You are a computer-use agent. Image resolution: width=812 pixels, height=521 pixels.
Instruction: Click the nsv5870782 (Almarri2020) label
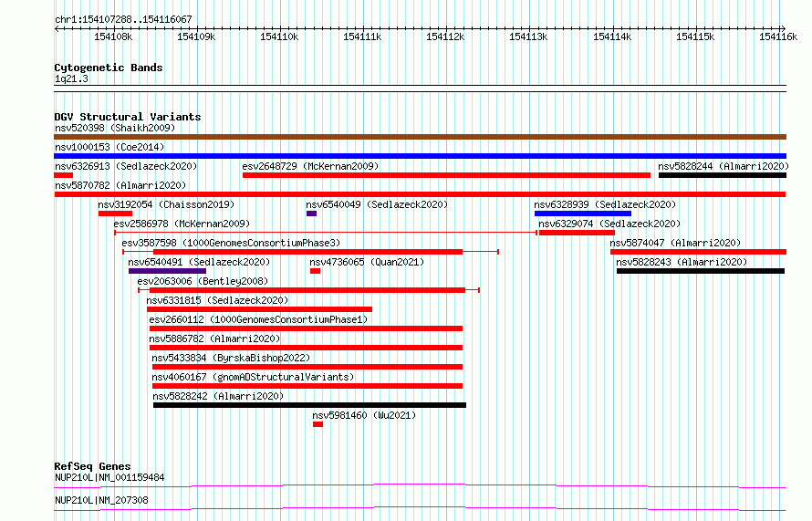tap(120, 185)
